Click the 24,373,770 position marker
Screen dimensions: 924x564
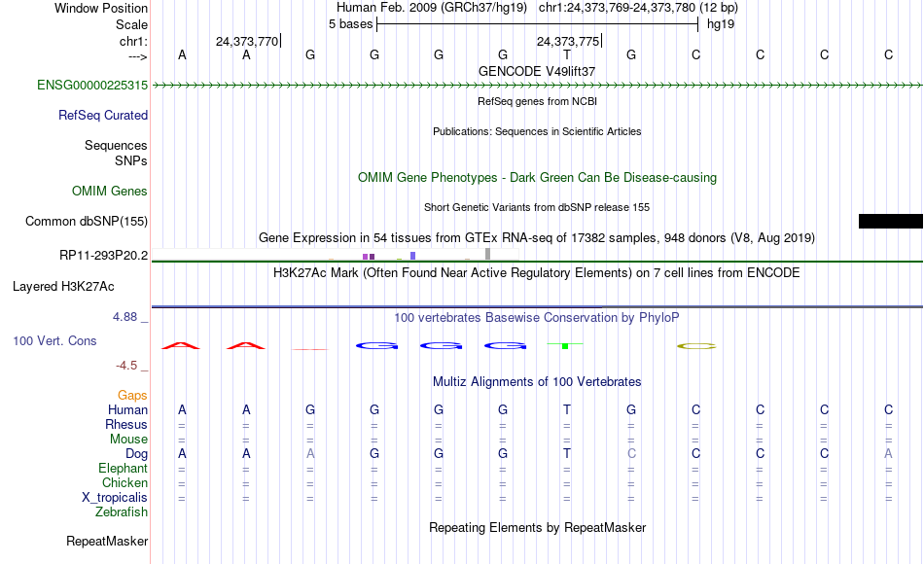(247, 41)
